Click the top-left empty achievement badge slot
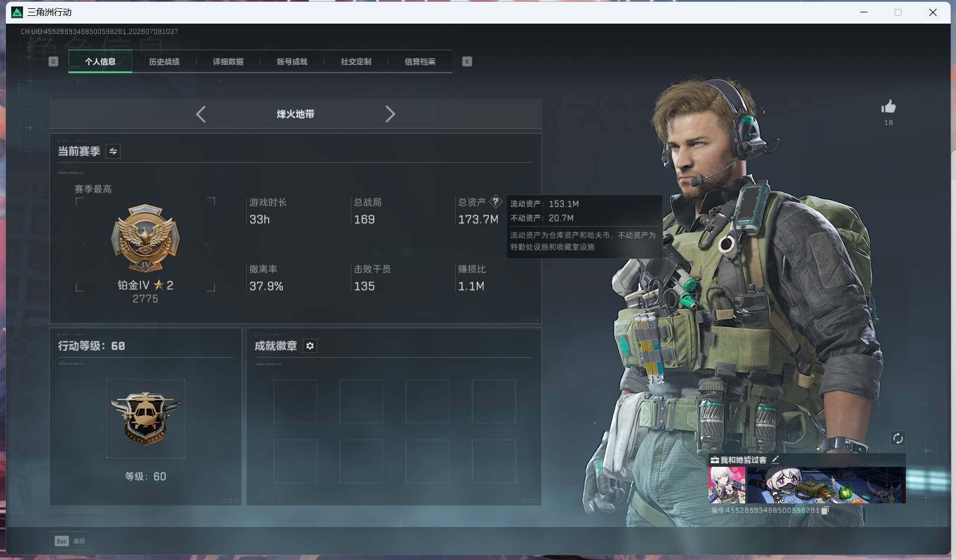This screenshot has height=560, width=956. coord(295,401)
